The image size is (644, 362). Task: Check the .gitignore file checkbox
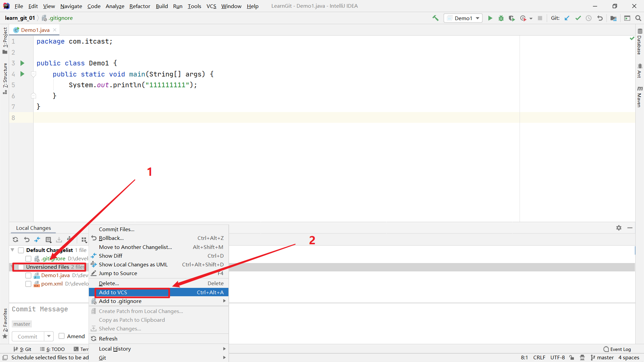[x=29, y=259]
